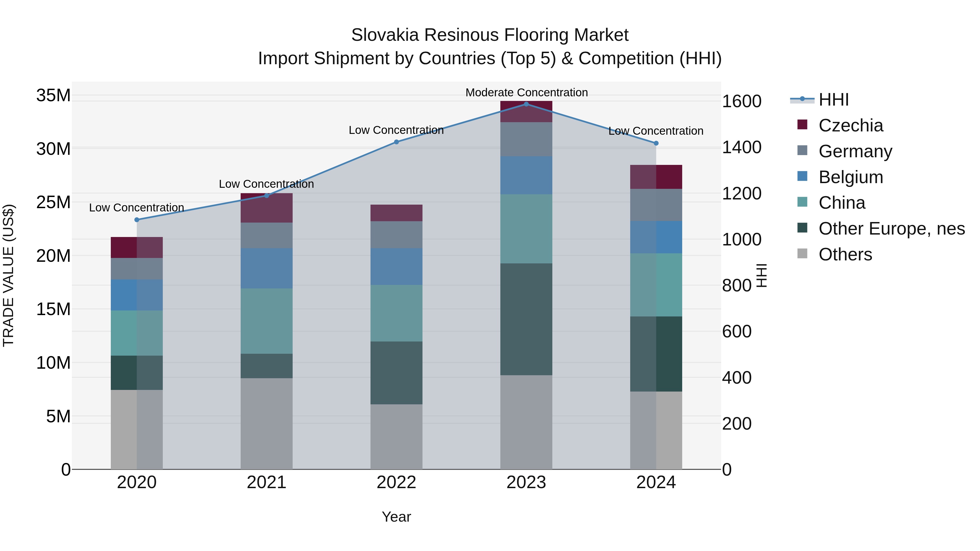Toggle the China legend entry

pyautogui.click(x=831, y=203)
